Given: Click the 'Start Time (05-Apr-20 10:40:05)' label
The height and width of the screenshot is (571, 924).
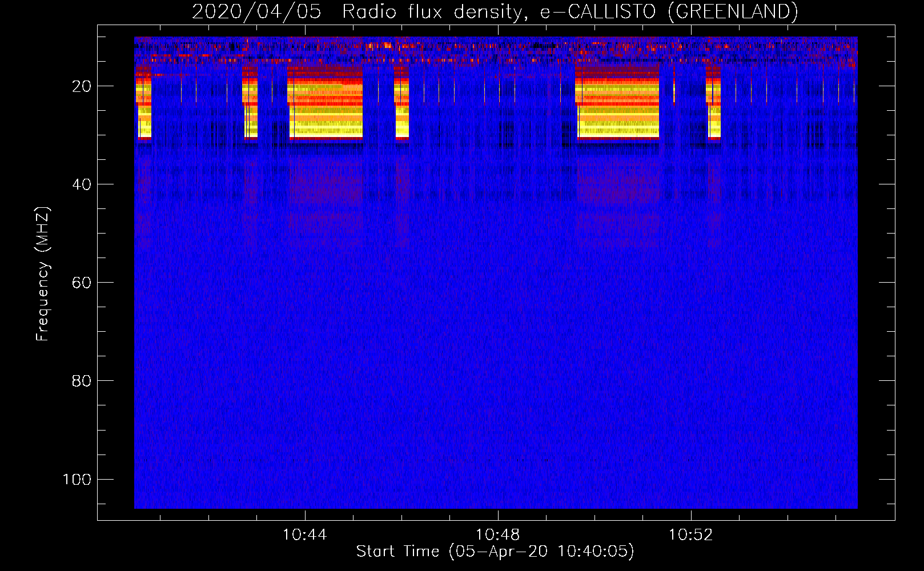Looking at the screenshot, I should tap(495, 552).
